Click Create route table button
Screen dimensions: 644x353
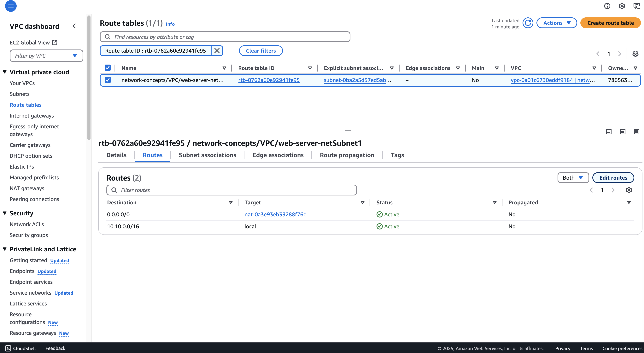point(610,23)
